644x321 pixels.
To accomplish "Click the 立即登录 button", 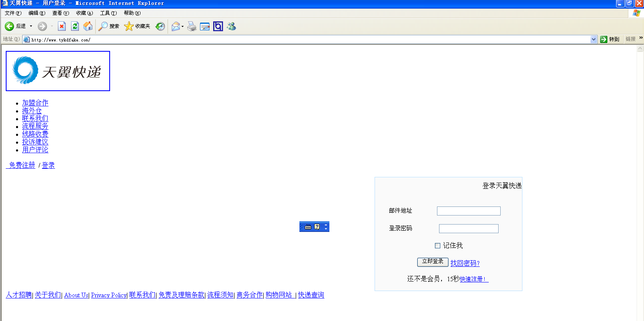I will (x=432, y=262).
